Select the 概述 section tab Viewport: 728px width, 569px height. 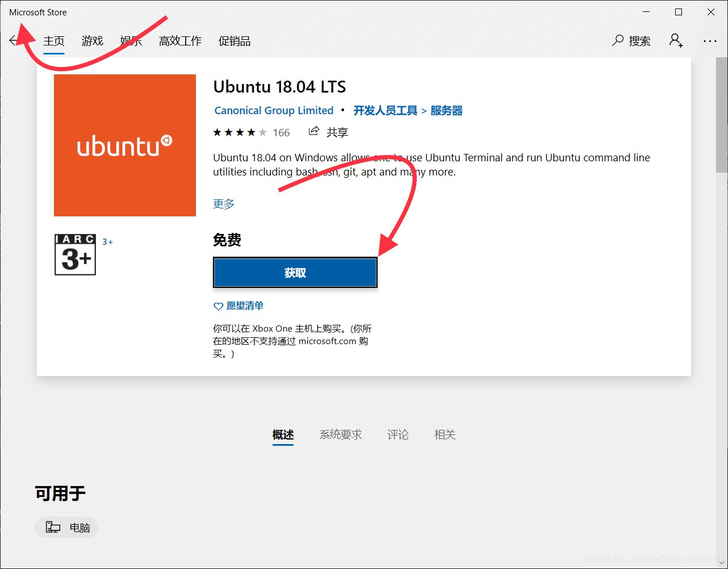[x=283, y=434]
